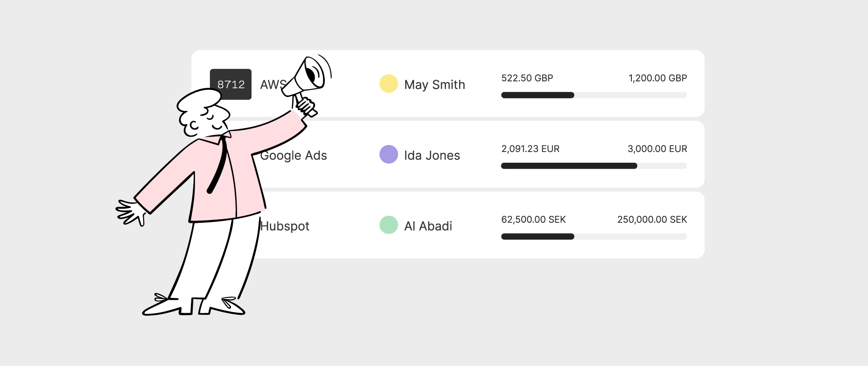Image resolution: width=868 pixels, height=366 pixels.
Task: Click the 2,091.23 EUR spent amount
Action: (530, 149)
